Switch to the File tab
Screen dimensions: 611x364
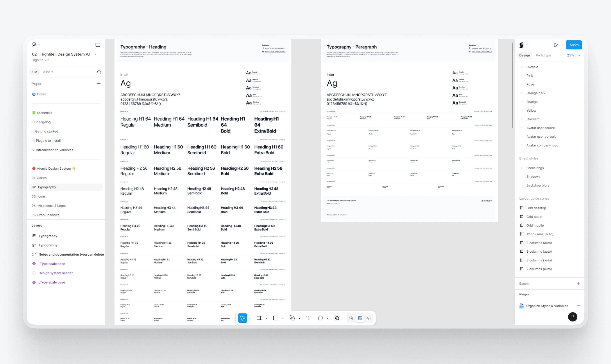point(34,72)
